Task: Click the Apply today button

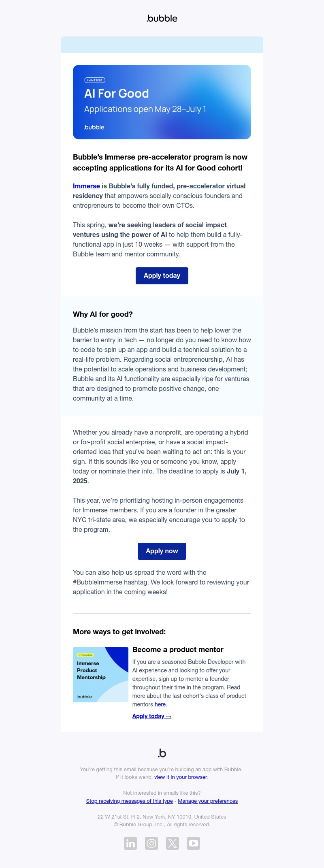Action: [162, 276]
